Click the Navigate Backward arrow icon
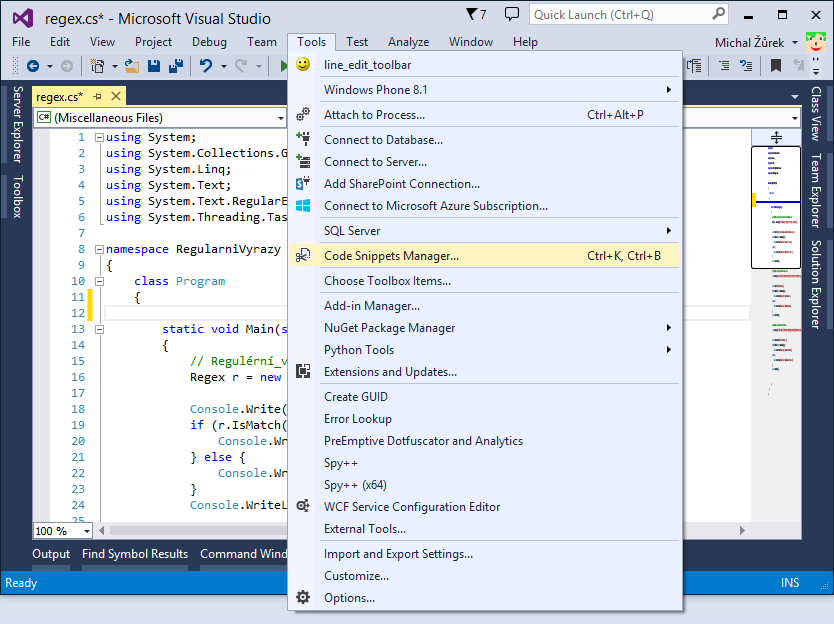 tap(34, 67)
